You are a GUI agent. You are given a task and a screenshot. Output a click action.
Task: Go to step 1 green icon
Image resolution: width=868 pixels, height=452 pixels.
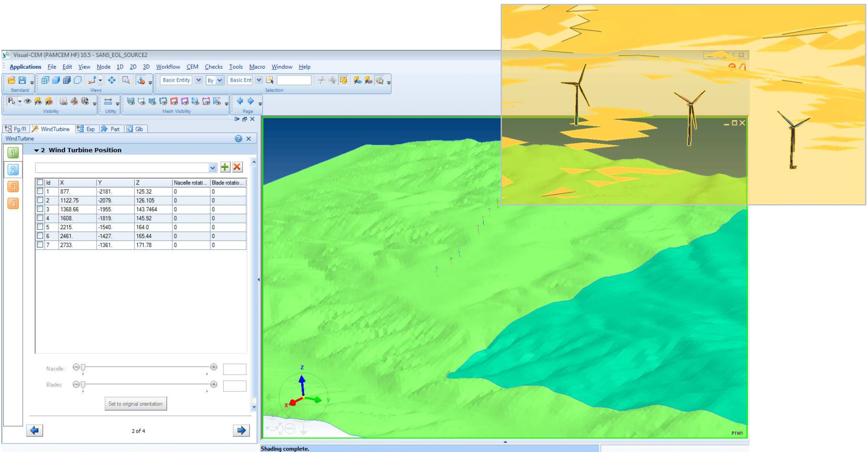[x=13, y=152]
